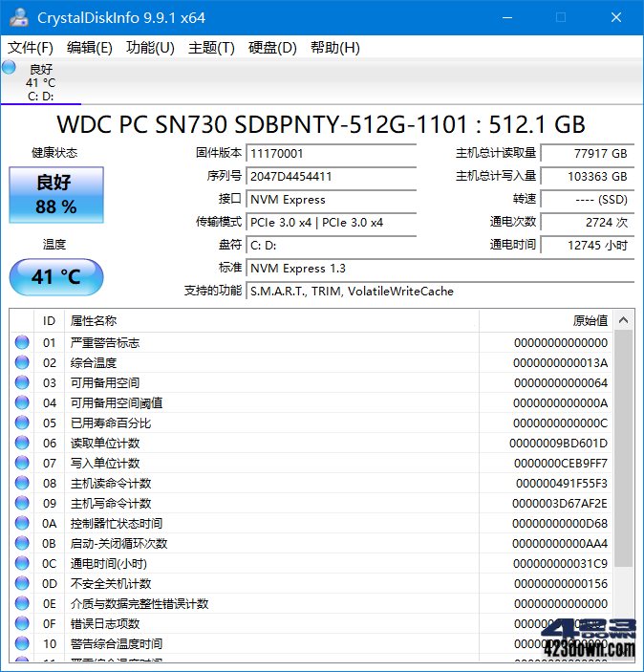Open the 文件(F) menu
Screen dimensions: 644x672
pos(30,47)
